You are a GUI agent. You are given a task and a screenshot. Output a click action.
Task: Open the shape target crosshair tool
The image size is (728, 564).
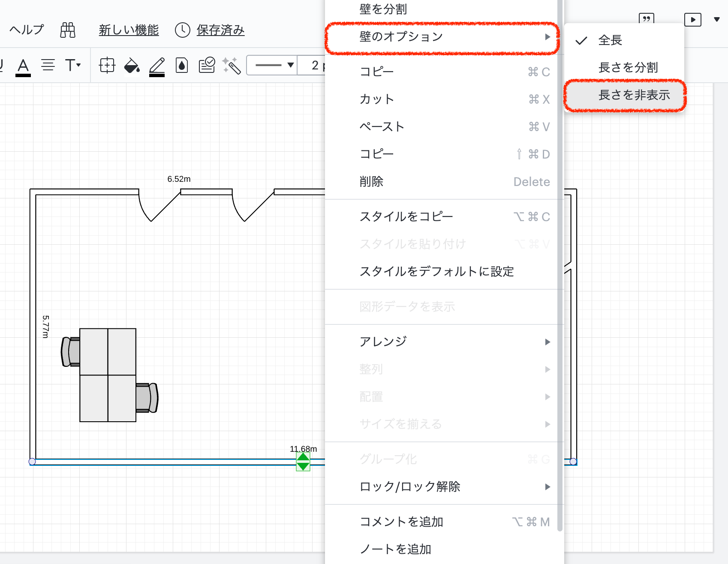pos(107,66)
